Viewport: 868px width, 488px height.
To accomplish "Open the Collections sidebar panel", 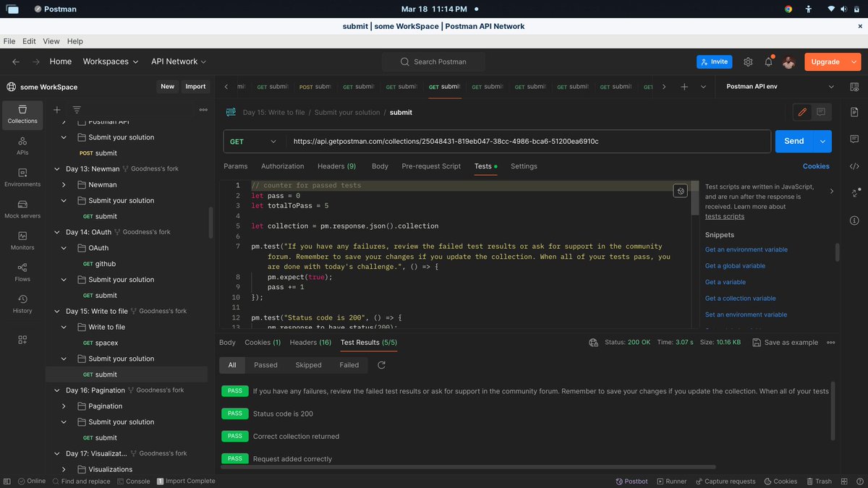I will (22, 114).
